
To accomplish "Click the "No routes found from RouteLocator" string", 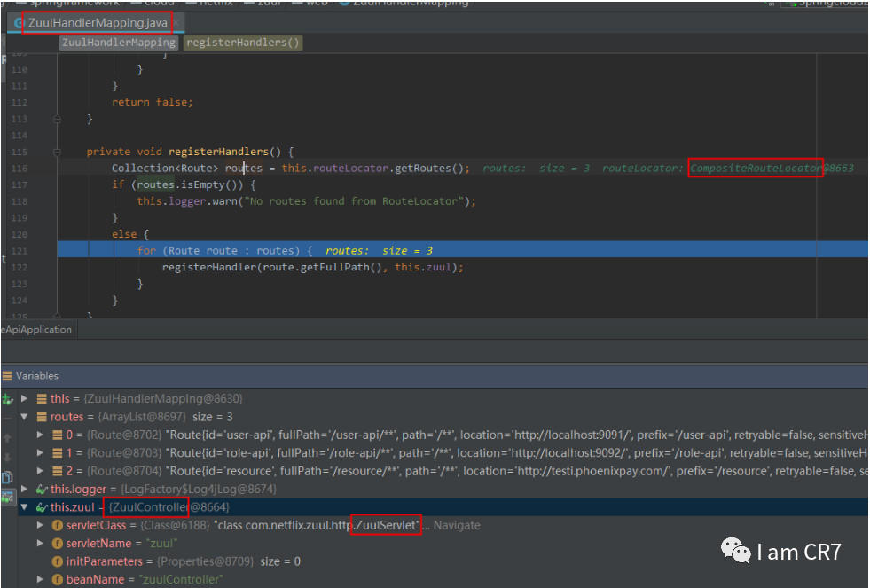I will 354,201.
